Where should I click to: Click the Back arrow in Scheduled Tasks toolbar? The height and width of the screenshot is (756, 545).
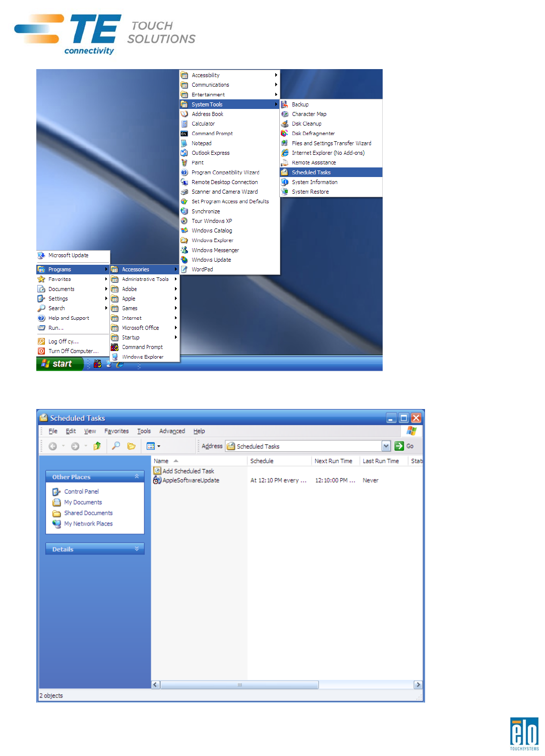52,446
